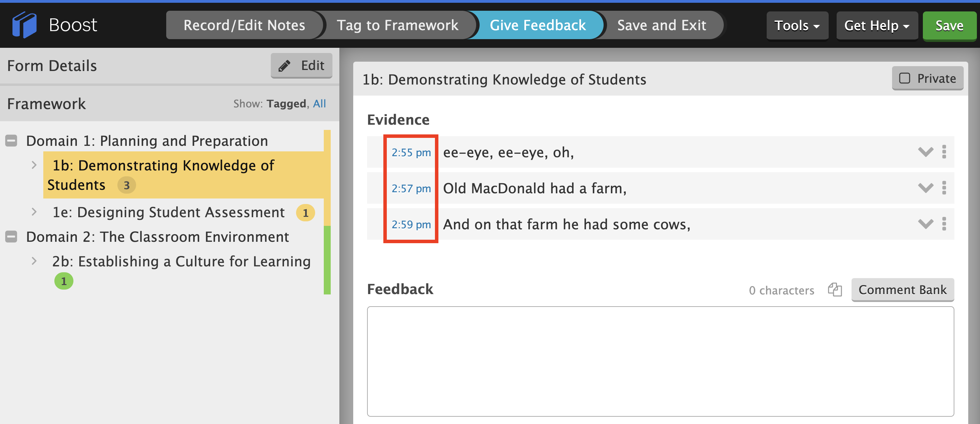Go to the Tag to Framework step
Viewport: 980px width, 424px height.
click(398, 25)
